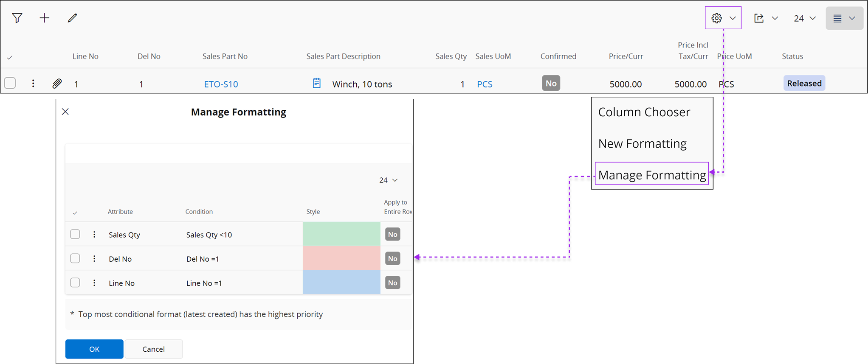Open three-dot menu for Line No row

[94, 283]
